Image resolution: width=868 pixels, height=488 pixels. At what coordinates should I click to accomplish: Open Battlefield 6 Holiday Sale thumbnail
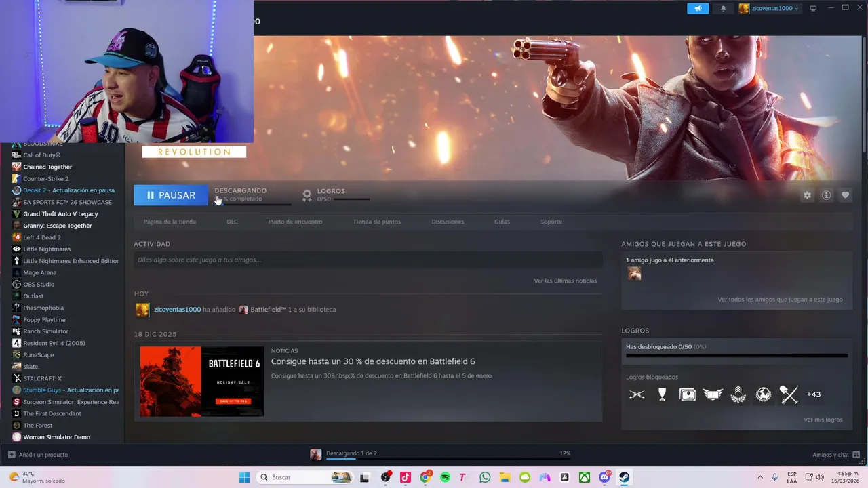(x=202, y=382)
